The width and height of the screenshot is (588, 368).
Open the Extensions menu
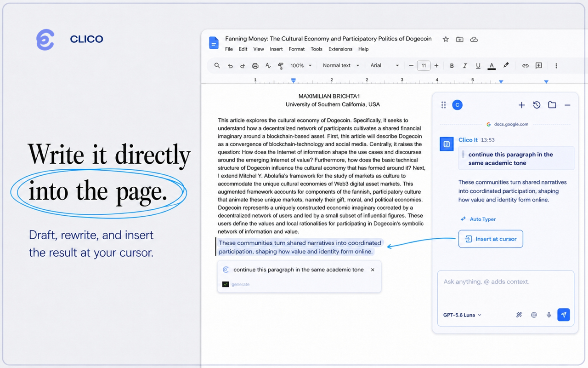340,49
